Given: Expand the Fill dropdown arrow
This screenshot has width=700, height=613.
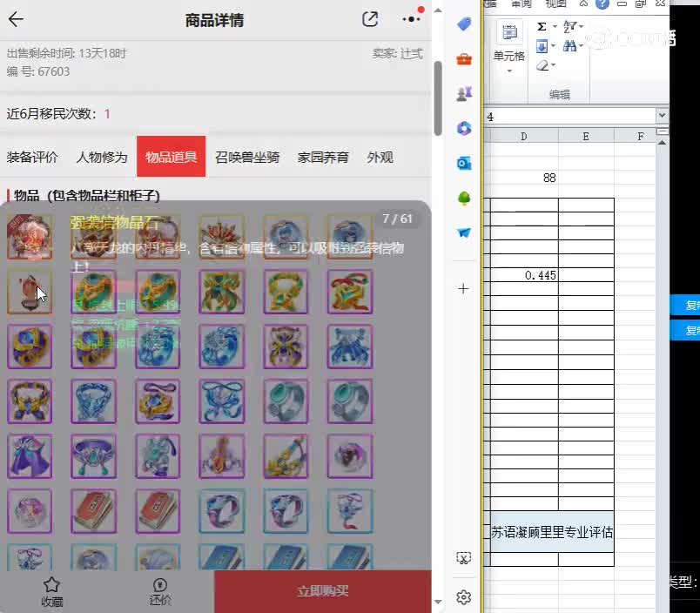Looking at the screenshot, I should point(553,46).
